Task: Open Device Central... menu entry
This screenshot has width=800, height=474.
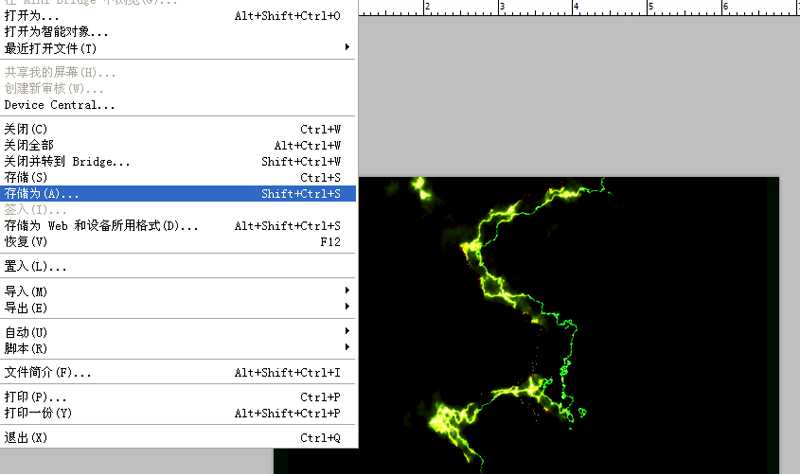Action: (59, 105)
